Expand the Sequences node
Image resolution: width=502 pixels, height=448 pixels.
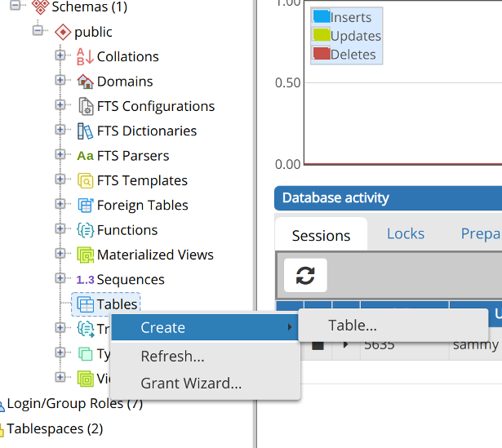pyautogui.click(x=60, y=278)
